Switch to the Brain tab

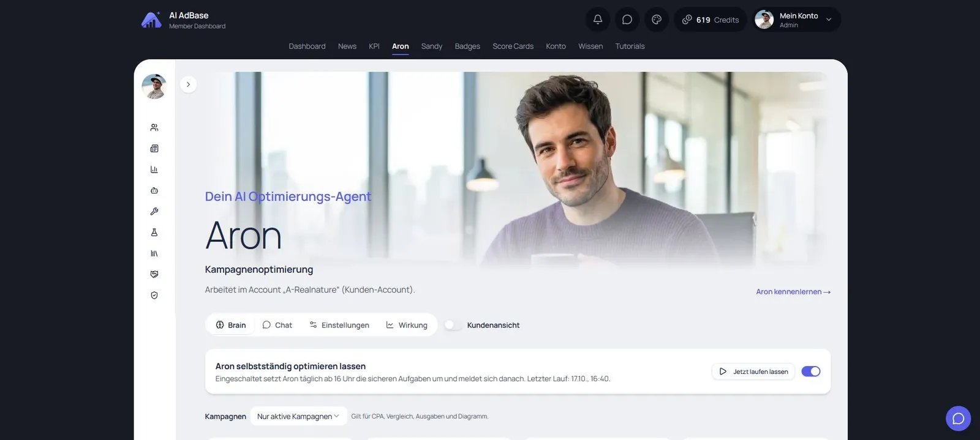point(231,325)
